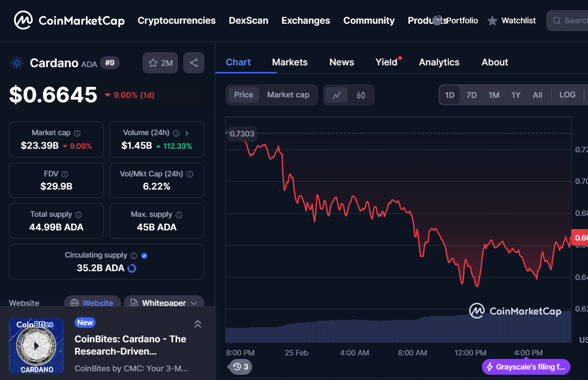Viewport: 588px width, 380px height.
Task: Switch chart to Market cap view
Action: pyautogui.click(x=288, y=95)
